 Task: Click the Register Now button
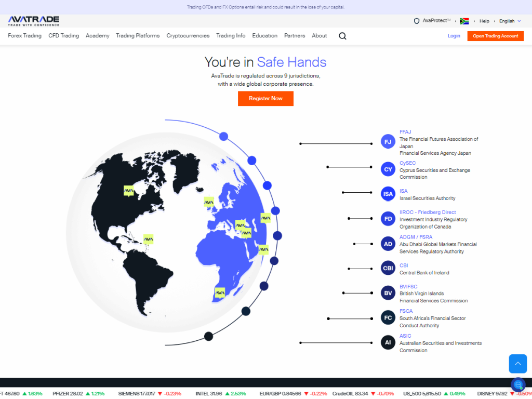265,99
